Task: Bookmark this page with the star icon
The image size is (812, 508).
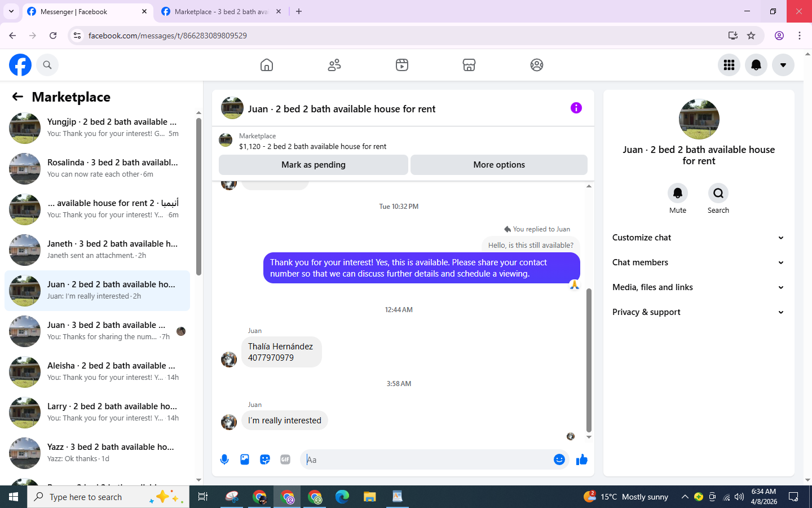Action: [751, 36]
